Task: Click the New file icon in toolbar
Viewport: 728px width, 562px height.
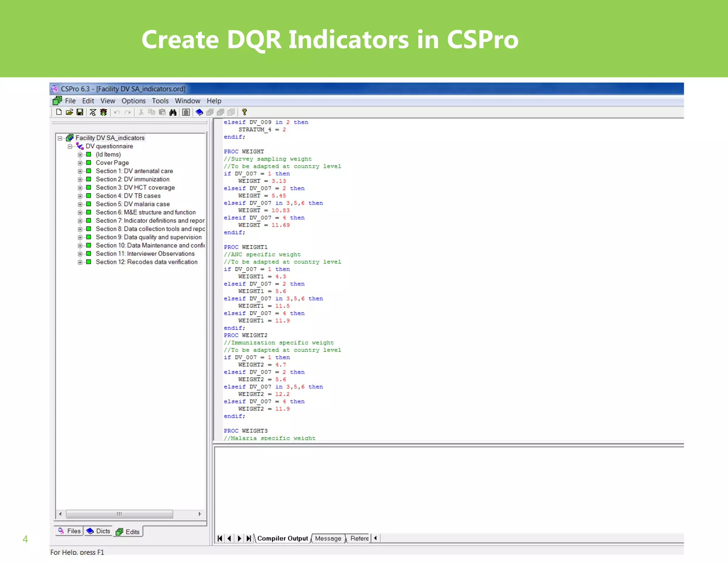Action: [x=59, y=112]
